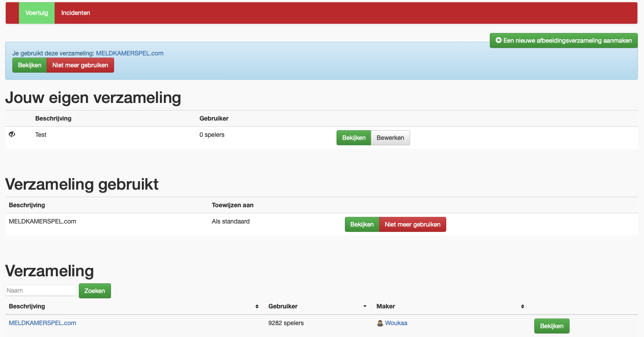The height and width of the screenshot is (337, 644).
Task: Focus the Naam search field
Action: (x=41, y=290)
